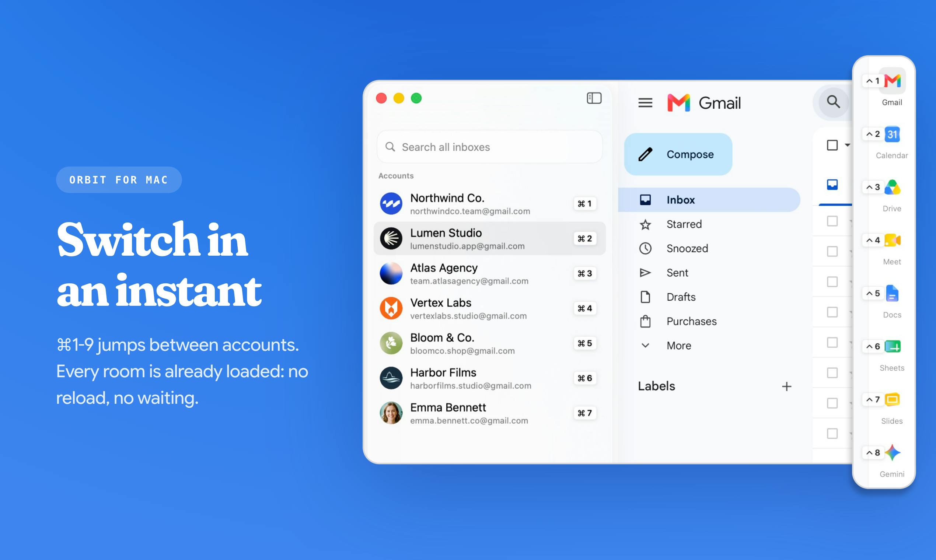Open Docs from the side dock
This screenshot has height=560, width=936.
(892, 294)
